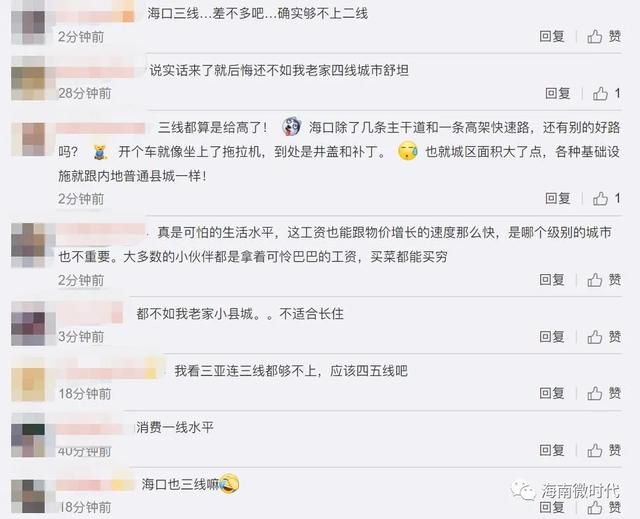Like the 海口也三线嘛 comment
This screenshot has height=519, width=640.
point(604,507)
